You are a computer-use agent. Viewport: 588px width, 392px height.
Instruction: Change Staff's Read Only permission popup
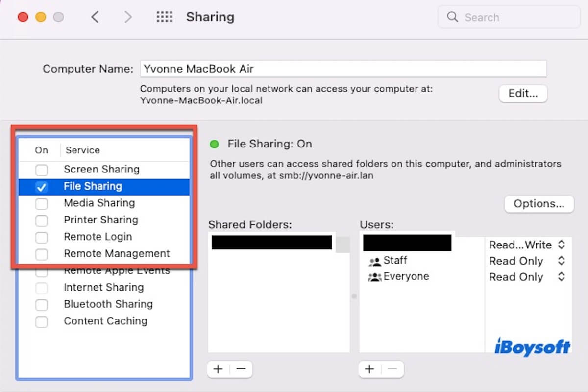tap(527, 261)
